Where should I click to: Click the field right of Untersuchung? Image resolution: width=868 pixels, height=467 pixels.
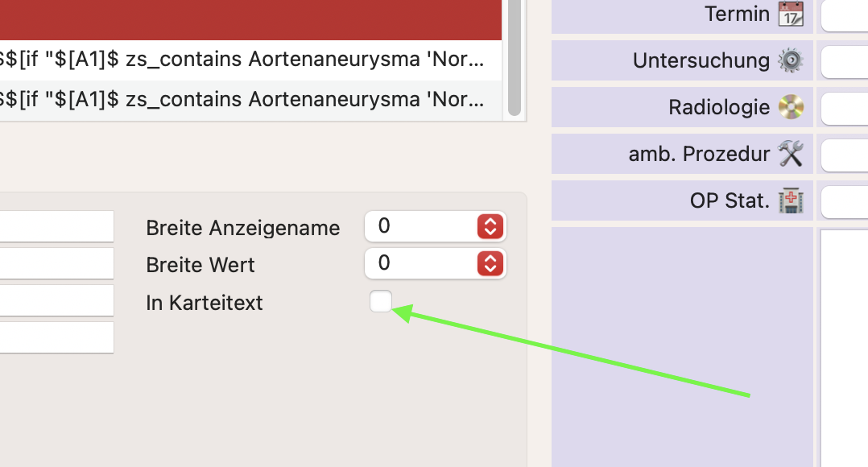pos(845,61)
